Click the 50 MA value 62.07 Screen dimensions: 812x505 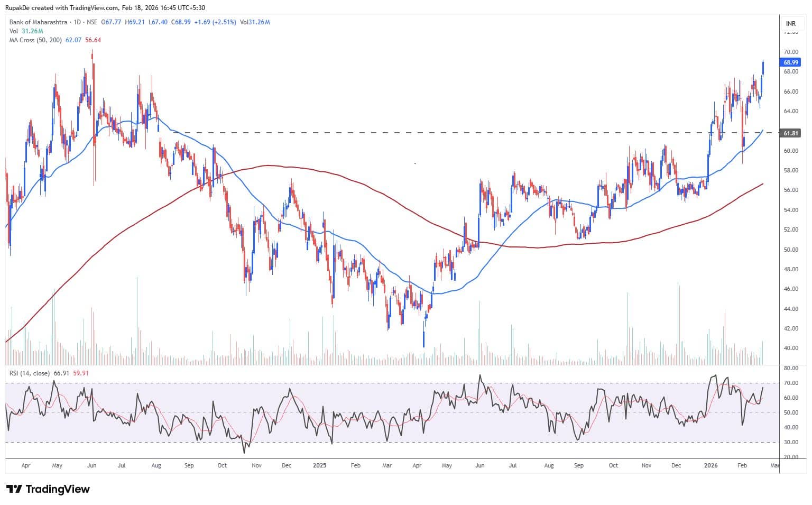coord(73,40)
